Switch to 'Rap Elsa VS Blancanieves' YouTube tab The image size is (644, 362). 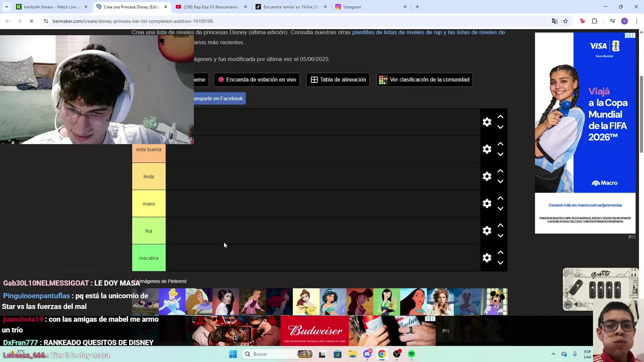(x=211, y=7)
